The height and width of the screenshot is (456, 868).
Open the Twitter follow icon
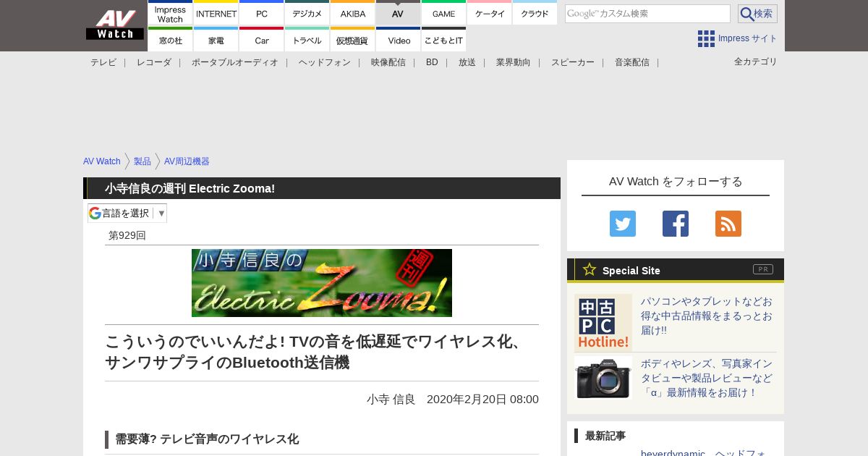point(623,224)
